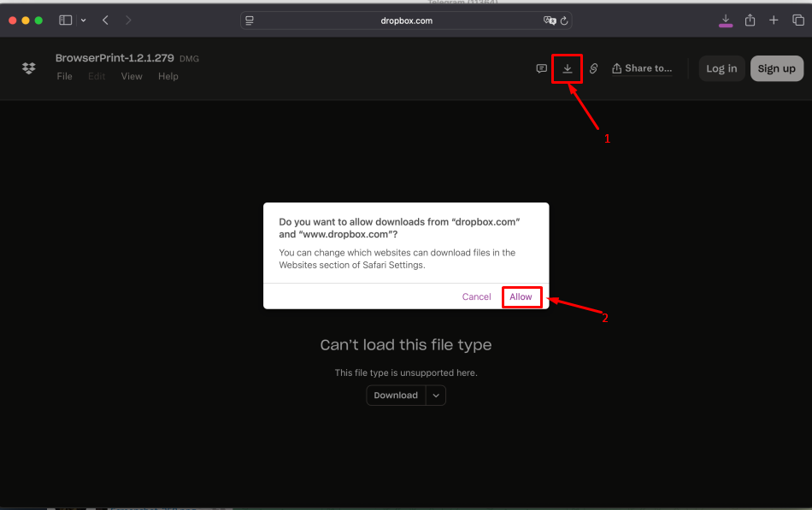Open a new tab with plus icon

tap(774, 21)
